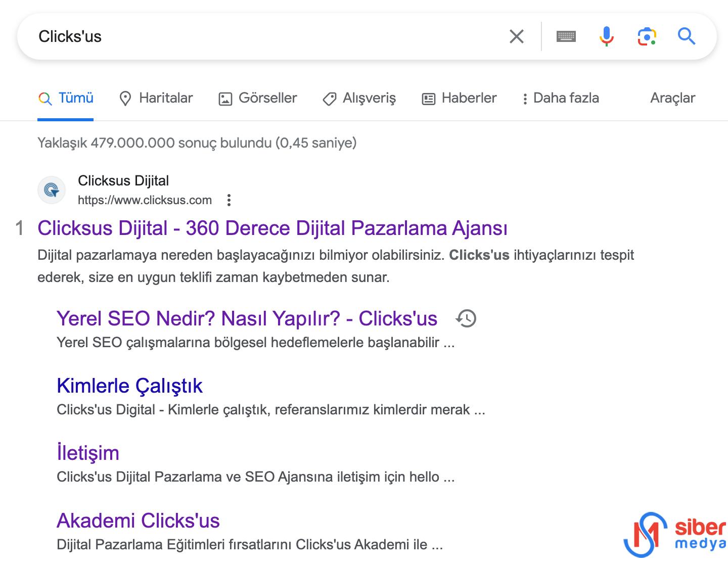The height and width of the screenshot is (568, 728).
Task: Select the Tümü results tab
Action: (66, 98)
